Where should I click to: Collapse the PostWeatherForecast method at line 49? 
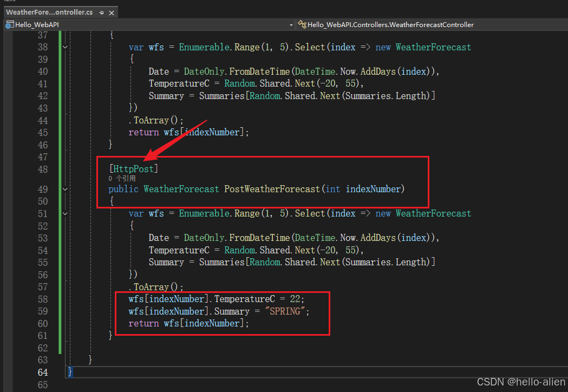[65, 189]
